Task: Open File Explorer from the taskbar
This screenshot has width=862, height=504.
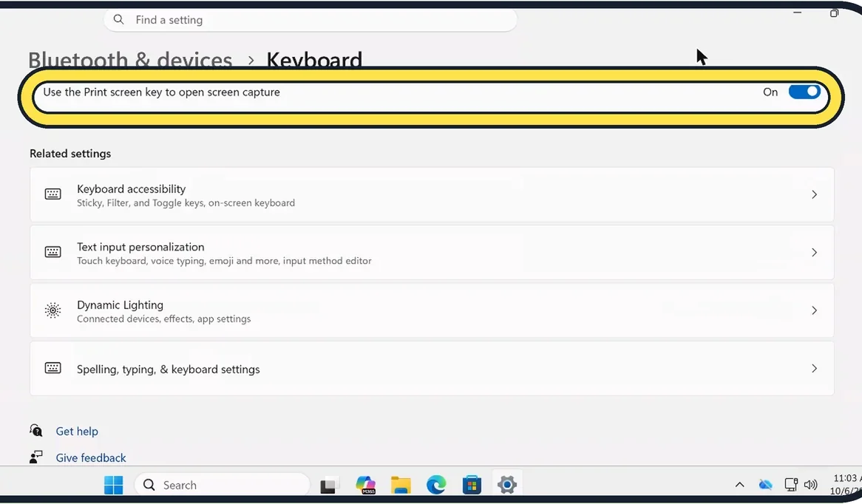Action: 401,485
